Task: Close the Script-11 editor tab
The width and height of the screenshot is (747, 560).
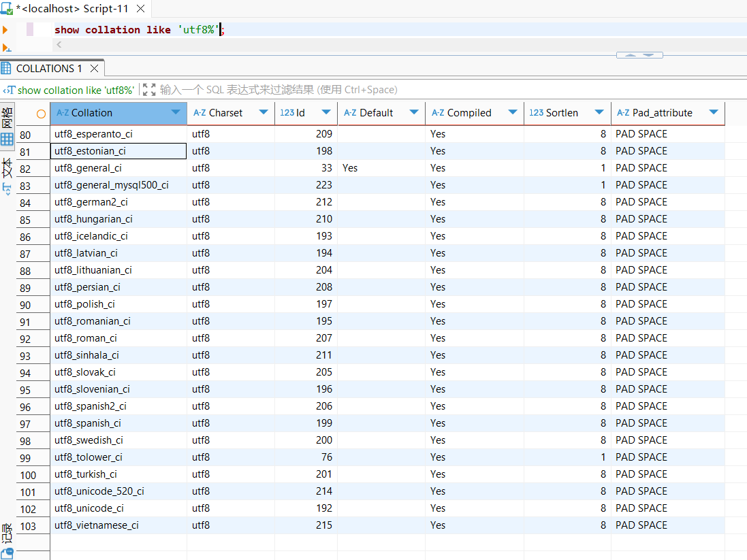Action: 141,10
